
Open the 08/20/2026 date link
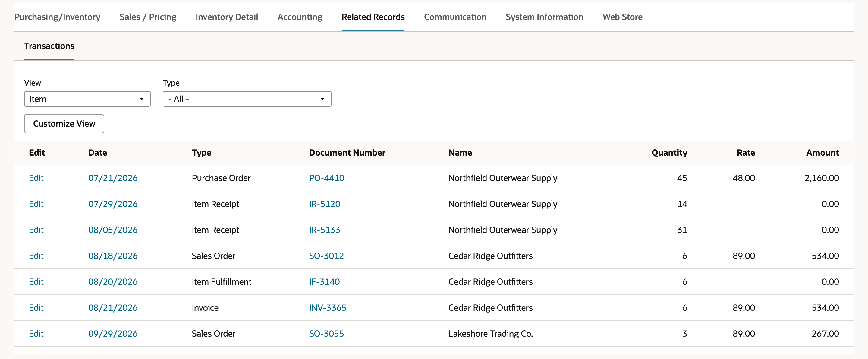tap(113, 282)
